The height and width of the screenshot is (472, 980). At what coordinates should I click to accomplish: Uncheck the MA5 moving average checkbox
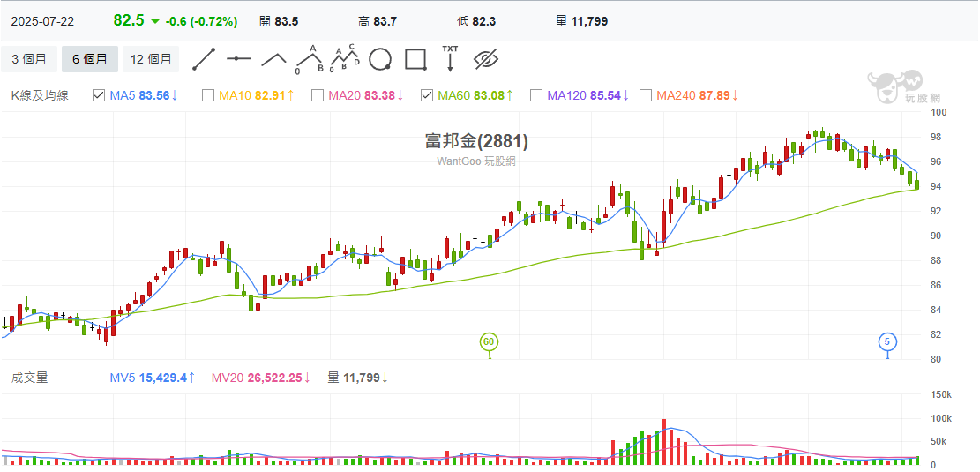click(x=99, y=95)
